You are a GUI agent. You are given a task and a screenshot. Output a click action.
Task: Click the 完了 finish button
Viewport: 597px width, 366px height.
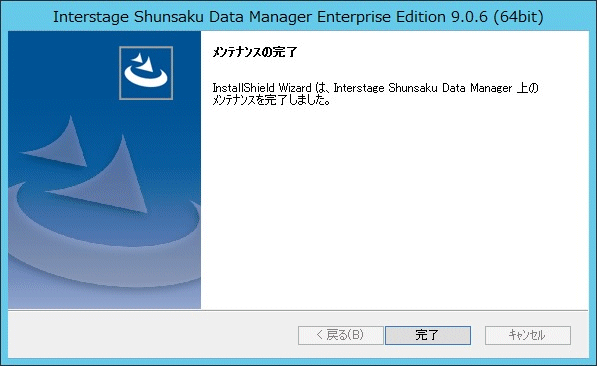click(428, 335)
